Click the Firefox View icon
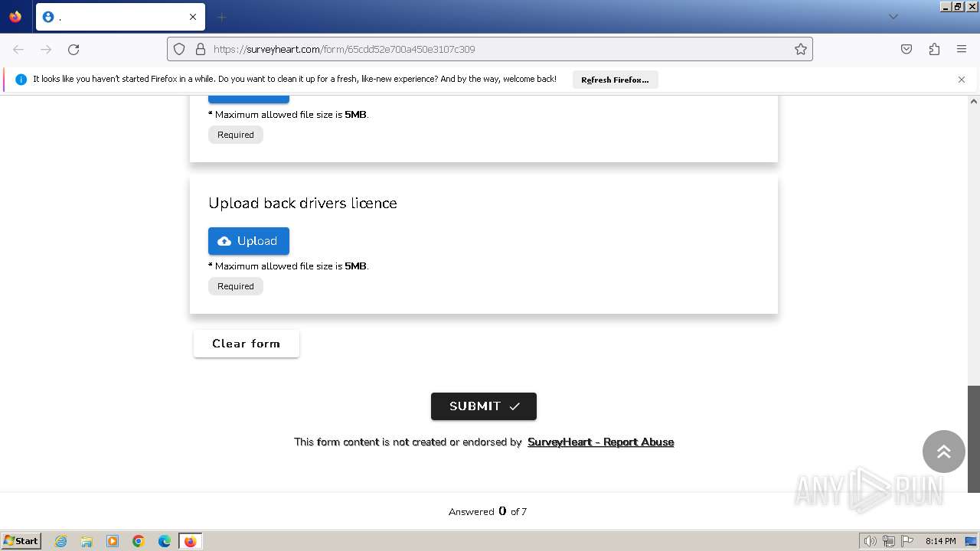 [x=15, y=17]
